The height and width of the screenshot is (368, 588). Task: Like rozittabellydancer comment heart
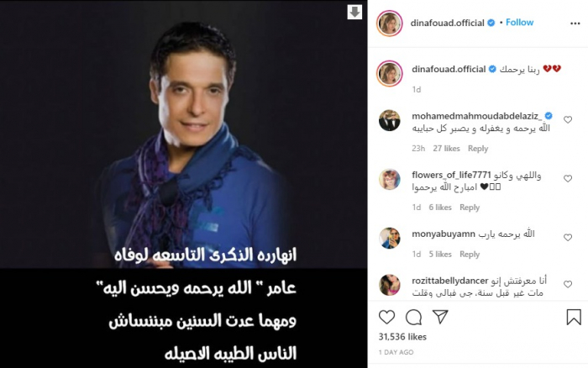[x=568, y=284]
